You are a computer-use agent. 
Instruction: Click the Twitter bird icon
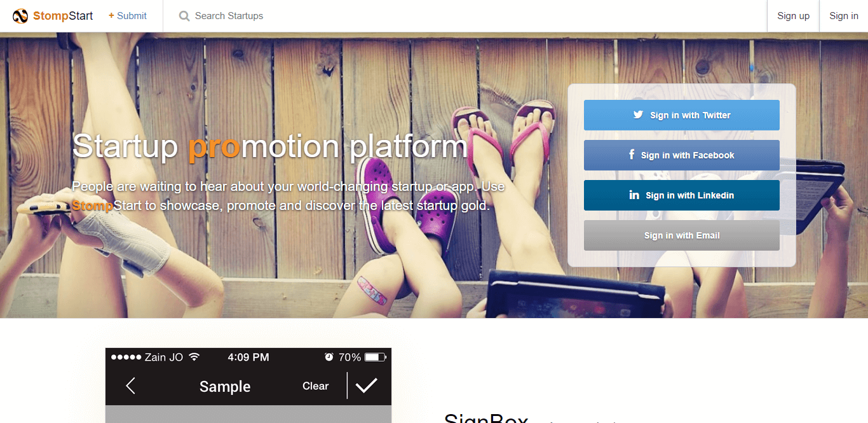pos(638,115)
